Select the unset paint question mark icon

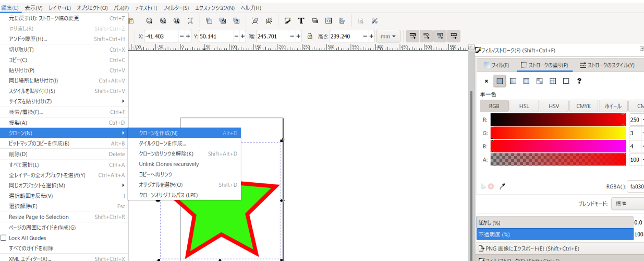coord(579,81)
